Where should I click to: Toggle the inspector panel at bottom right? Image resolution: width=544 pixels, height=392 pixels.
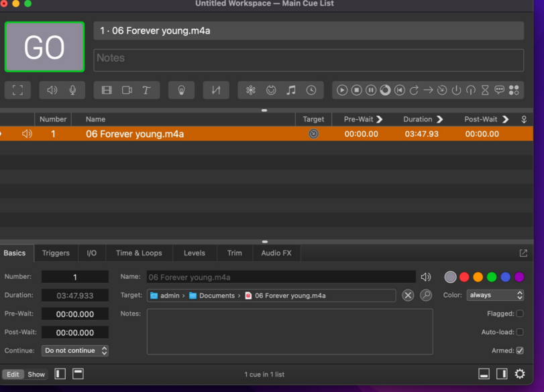tap(484, 374)
